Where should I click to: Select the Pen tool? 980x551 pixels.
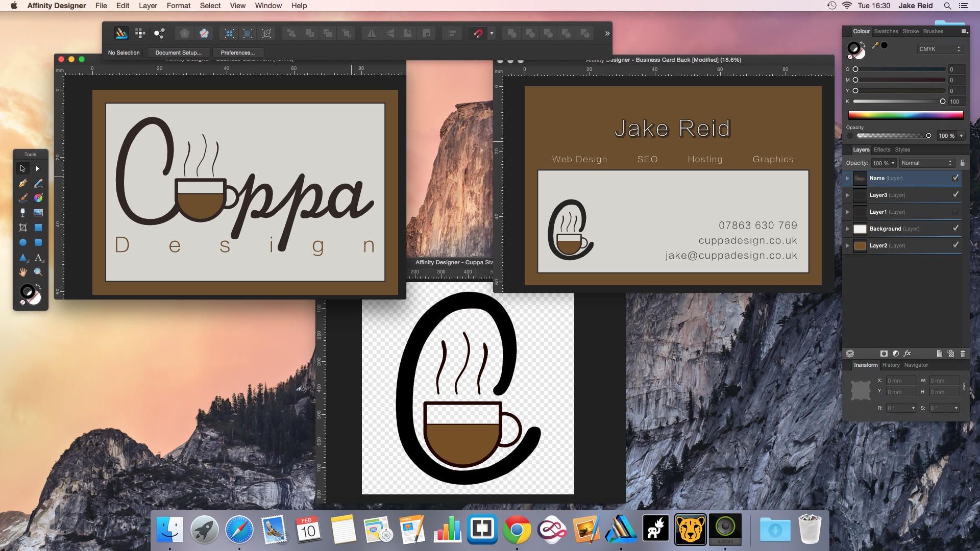click(x=22, y=183)
